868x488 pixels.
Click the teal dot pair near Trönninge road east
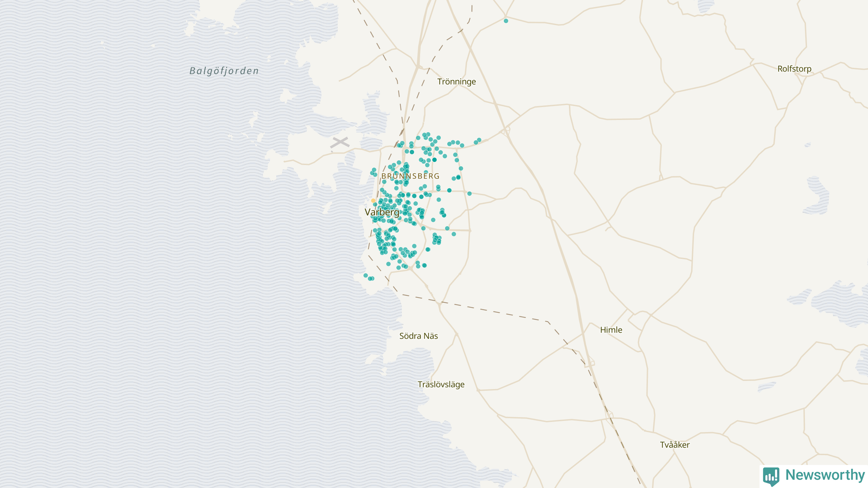(477, 141)
